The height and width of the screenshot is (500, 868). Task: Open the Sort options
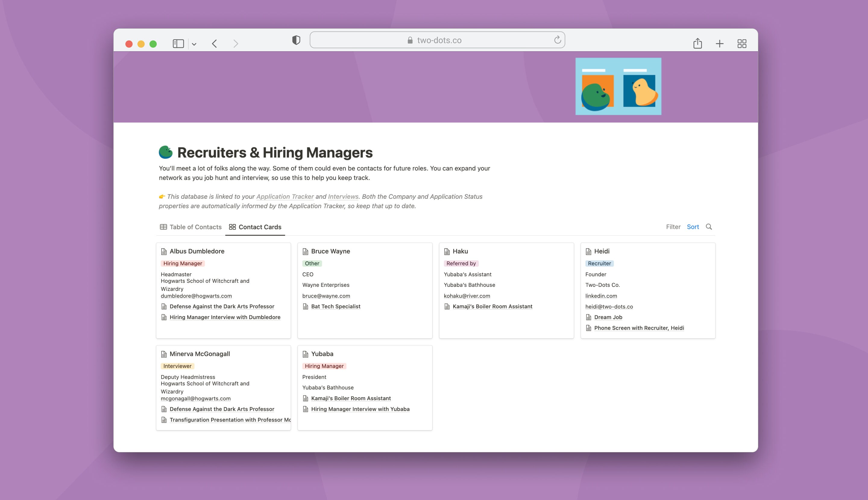693,227
